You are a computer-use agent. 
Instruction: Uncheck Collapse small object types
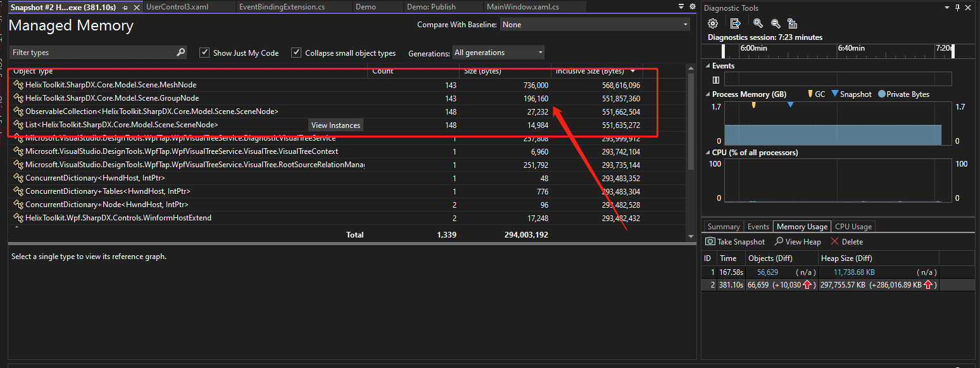point(296,53)
